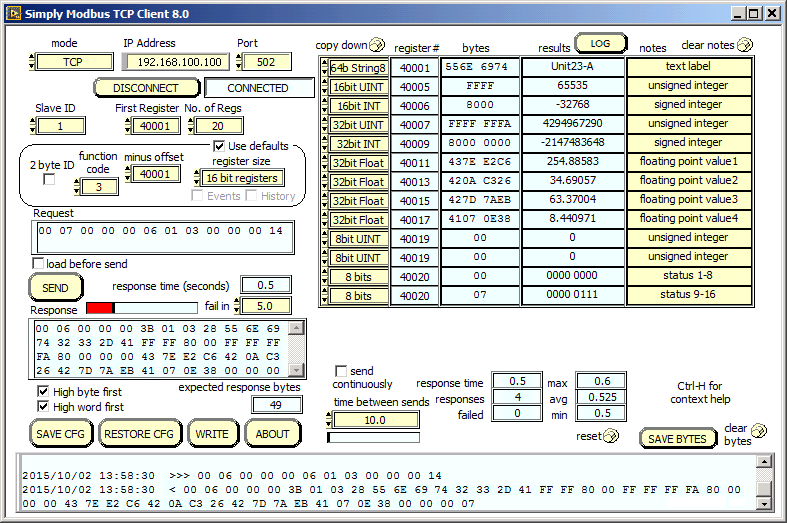Screen dimensions: 787x523
Task: Enable the Events checkbox
Action: tap(197, 195)
